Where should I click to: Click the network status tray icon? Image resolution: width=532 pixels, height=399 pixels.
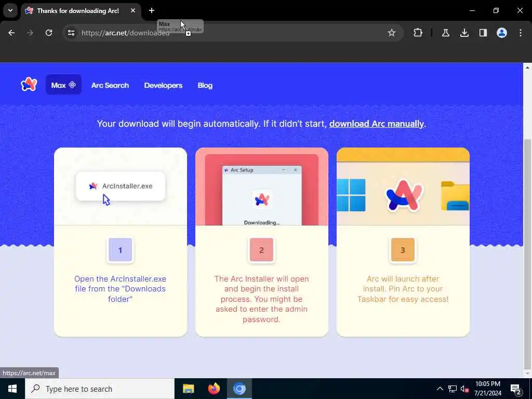click(x=453, y=389)
